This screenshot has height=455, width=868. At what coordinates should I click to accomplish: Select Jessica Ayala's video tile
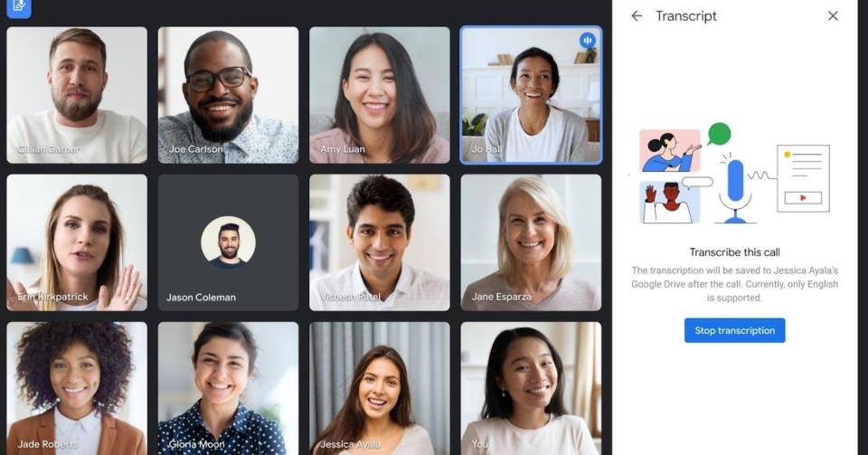click(x=380, y=389)
